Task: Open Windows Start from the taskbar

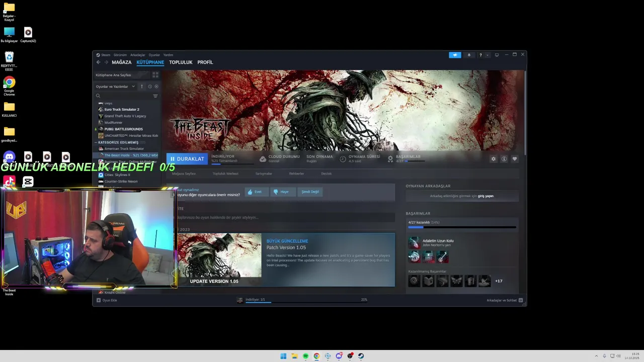Action: (283, 356)
